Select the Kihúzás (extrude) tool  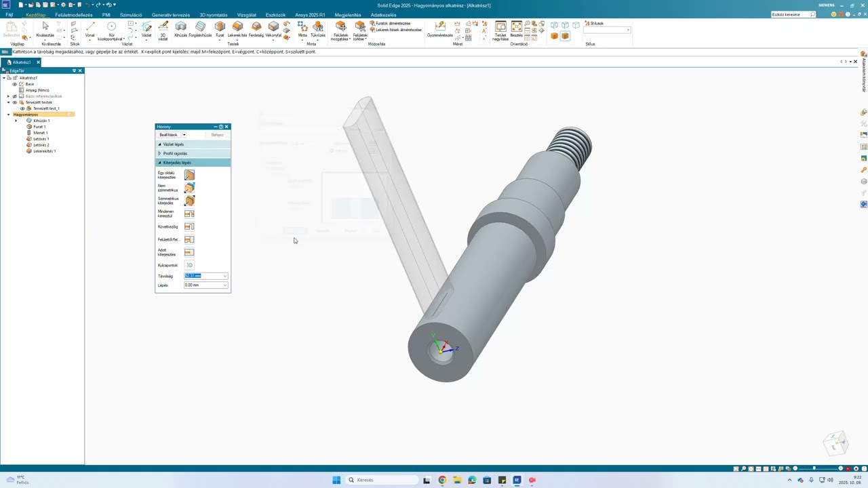pyautogui.click(x=180, y=28)
